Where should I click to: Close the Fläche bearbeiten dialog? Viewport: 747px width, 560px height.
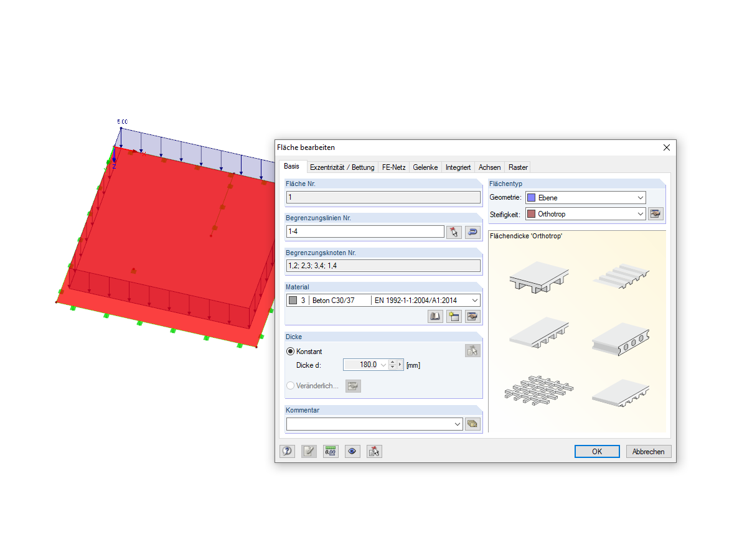[x=666, y=147]
